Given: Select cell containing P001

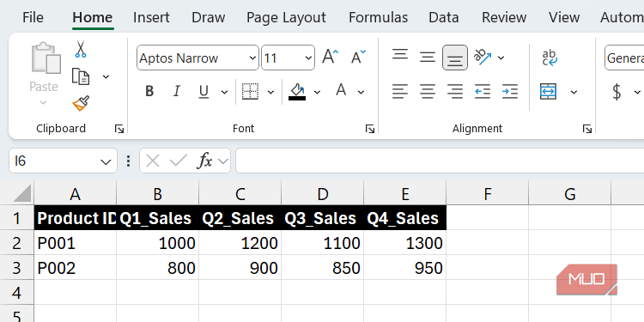Looking at the screenshot, I should point(76,243).
